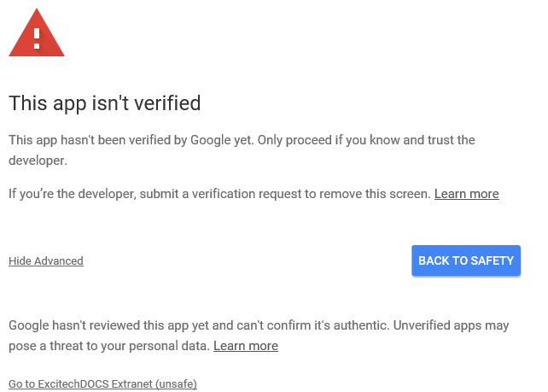Click the text "pose a threat to your personal data."

click(x=108, y=346)
